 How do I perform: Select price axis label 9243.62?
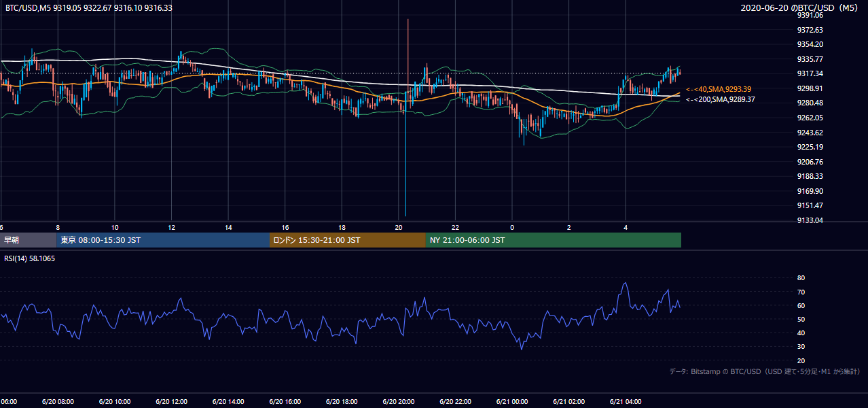pyautogui.click(x=810, y=133)
